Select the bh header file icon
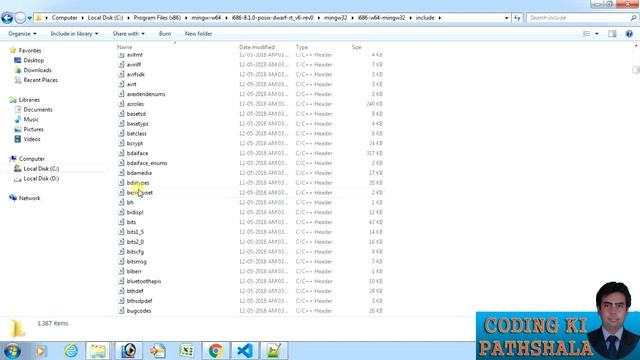Viewport: 640px width, 360px height. coord(121,202)
